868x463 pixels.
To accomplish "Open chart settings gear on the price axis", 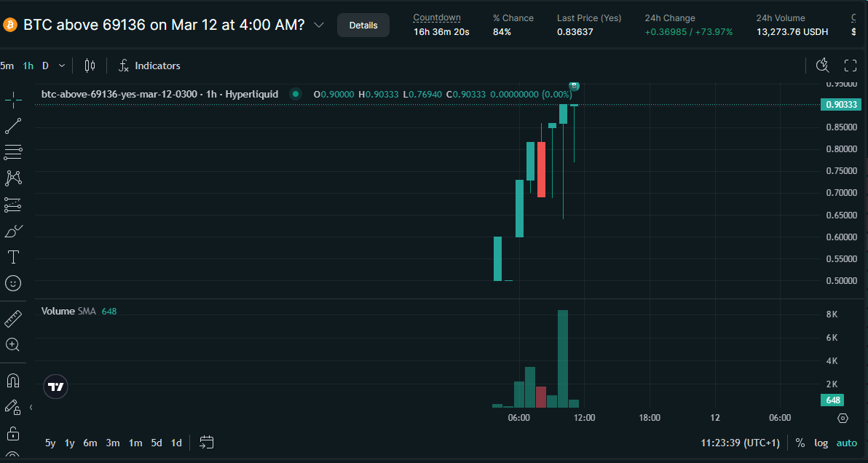I will pyautogui.click(x=843, y=418).
